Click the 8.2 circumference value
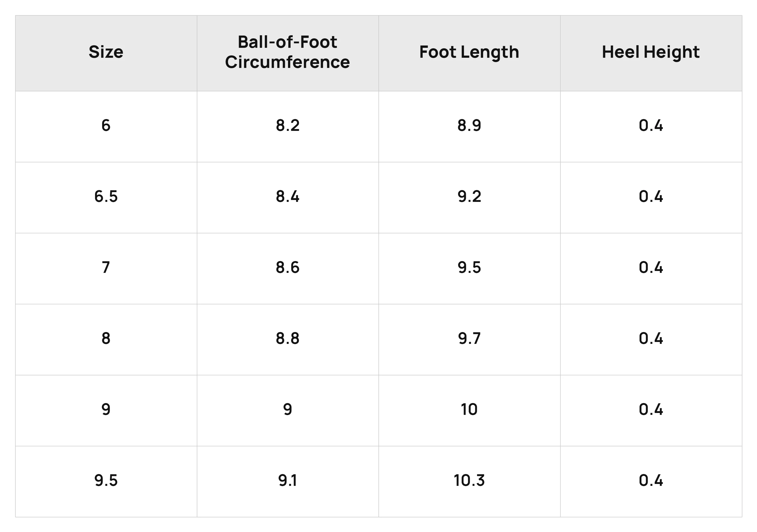 tap(287, 126)
